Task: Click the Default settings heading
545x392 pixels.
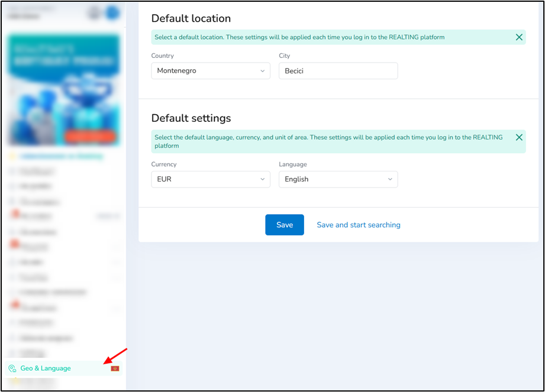Action: click(x=191, y=118)
